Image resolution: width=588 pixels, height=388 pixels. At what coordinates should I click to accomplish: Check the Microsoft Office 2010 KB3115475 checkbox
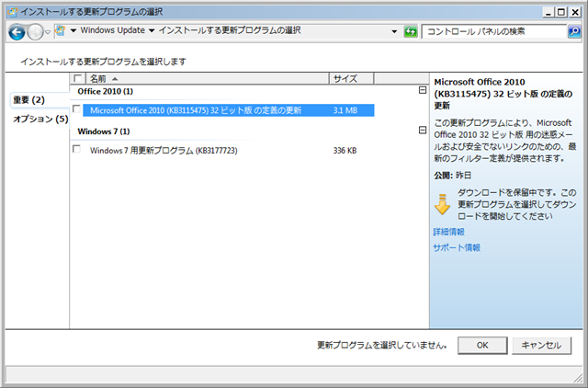[76, 108]
